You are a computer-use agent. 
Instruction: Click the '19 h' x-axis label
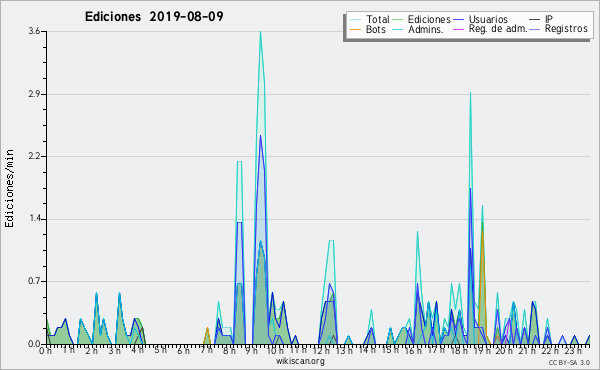[482, 350]
